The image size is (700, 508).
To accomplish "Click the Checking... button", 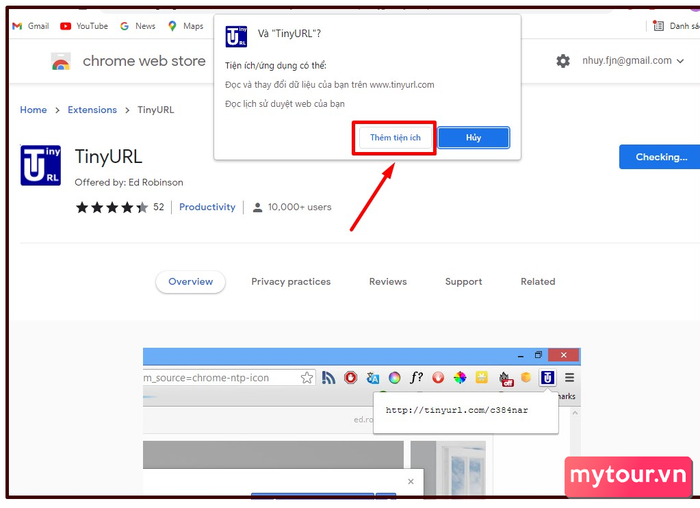I will [x=661, y=157].
